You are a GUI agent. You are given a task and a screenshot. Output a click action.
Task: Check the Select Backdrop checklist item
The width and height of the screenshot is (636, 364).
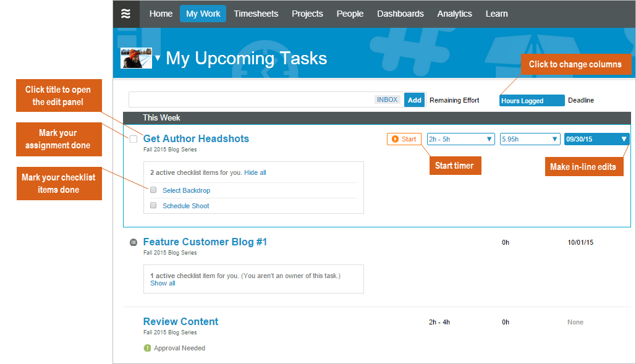[x=153, y=190]
